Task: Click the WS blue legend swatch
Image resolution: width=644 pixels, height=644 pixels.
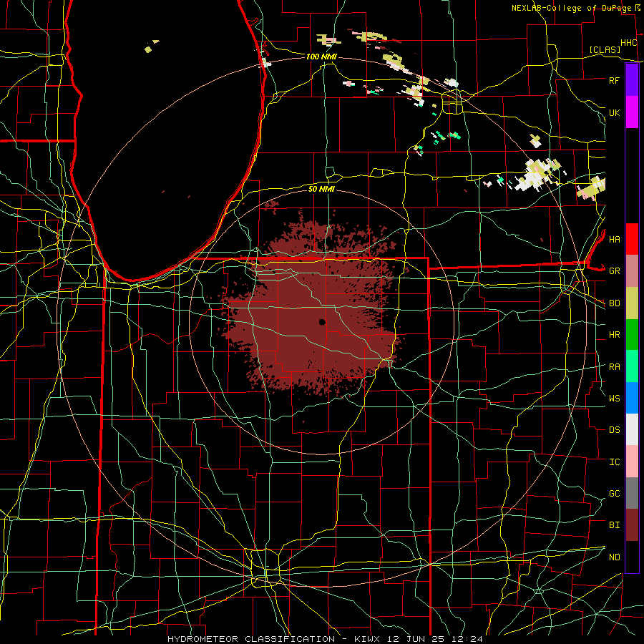Action: point(632,398)
